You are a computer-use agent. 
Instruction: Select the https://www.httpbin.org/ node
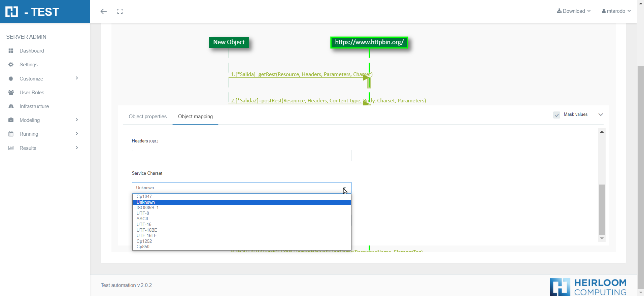click(369, 42)
